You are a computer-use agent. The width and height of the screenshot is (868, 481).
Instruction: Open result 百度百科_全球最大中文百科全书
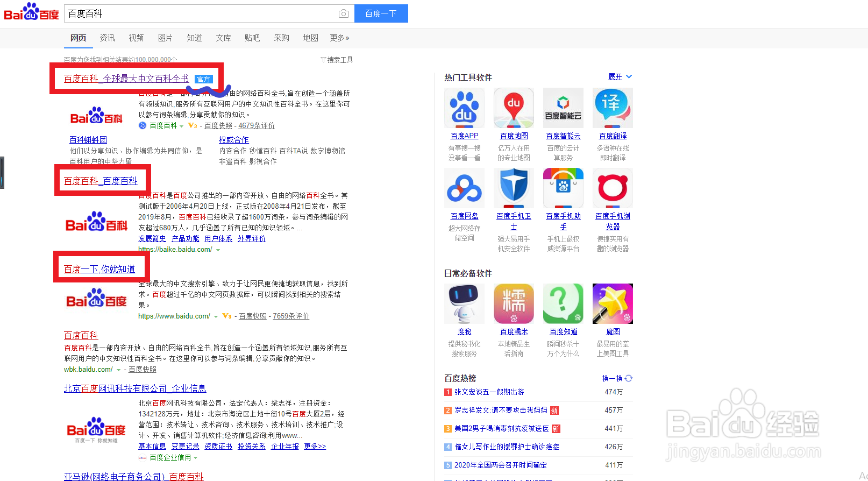pos(126,79)
